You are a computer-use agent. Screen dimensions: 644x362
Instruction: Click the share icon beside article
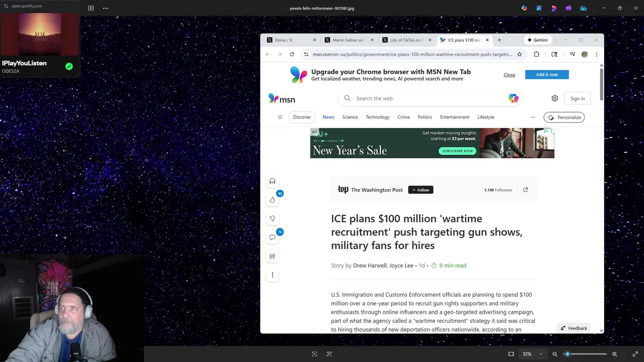272,256
